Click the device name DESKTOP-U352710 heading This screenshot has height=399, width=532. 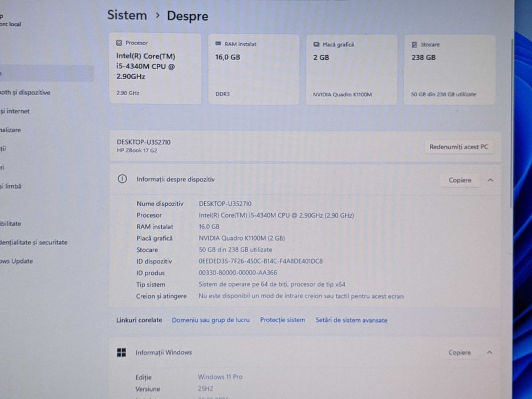[144, 142]
